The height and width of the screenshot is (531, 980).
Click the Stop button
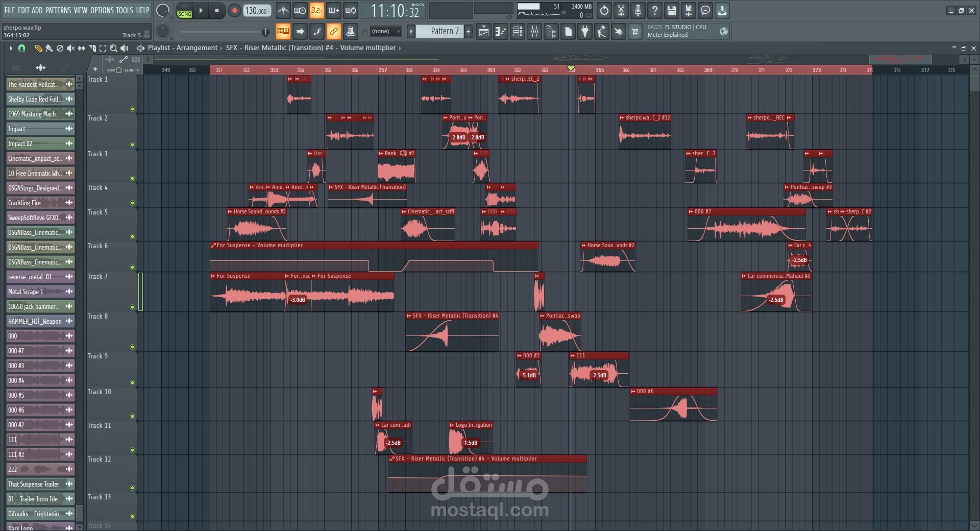[216, 11]
